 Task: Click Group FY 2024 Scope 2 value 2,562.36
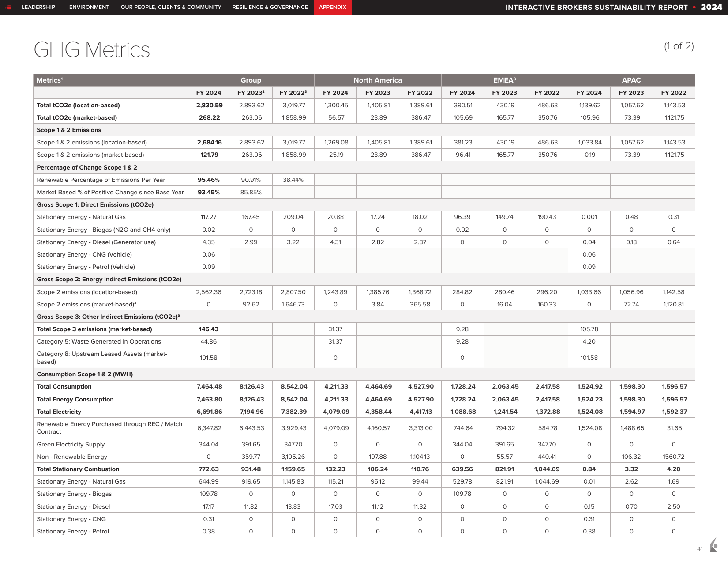tap(209, 292)
